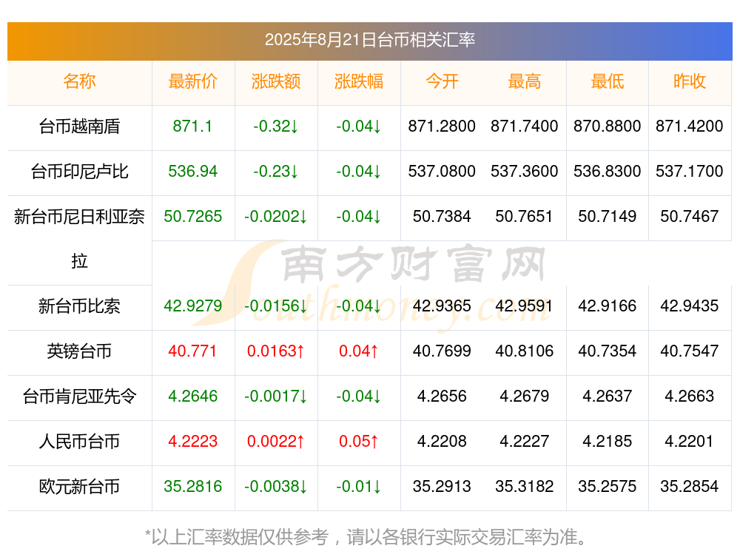The width and height of the screenshot is (740, 560).
Task: Click the '涨跌额' column header
Action: pyautogui.click(x=275, y=81)
